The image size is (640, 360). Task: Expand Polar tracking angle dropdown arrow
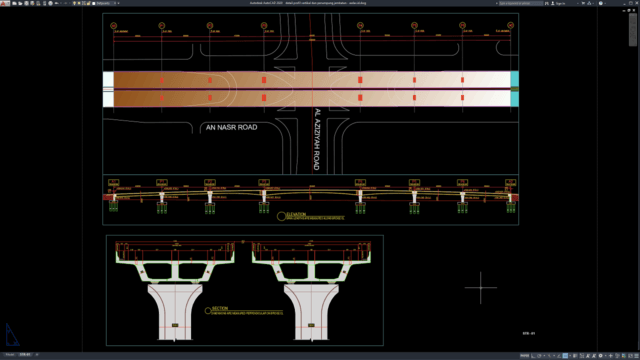[544, 356]
